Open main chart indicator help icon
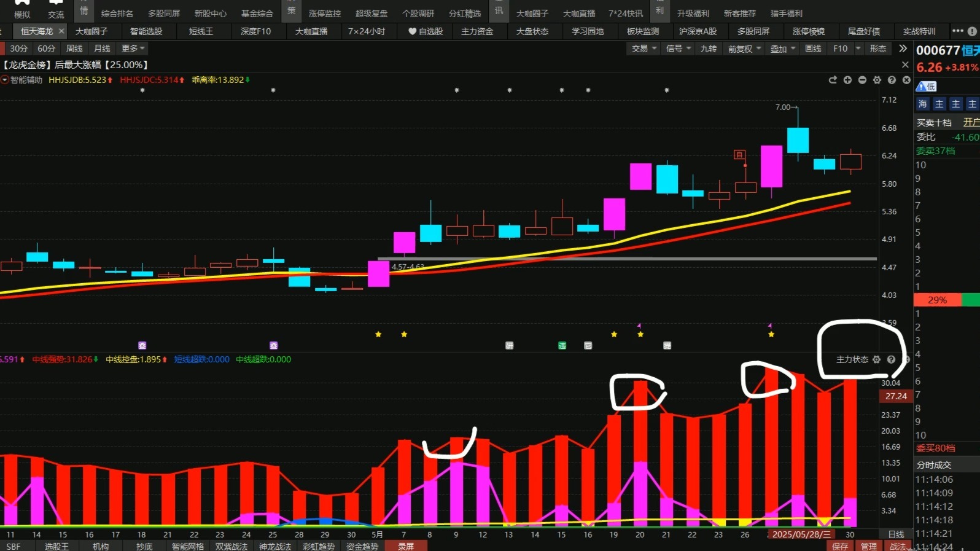The height and width of the screenshot is (551, 980). [892, 80]
